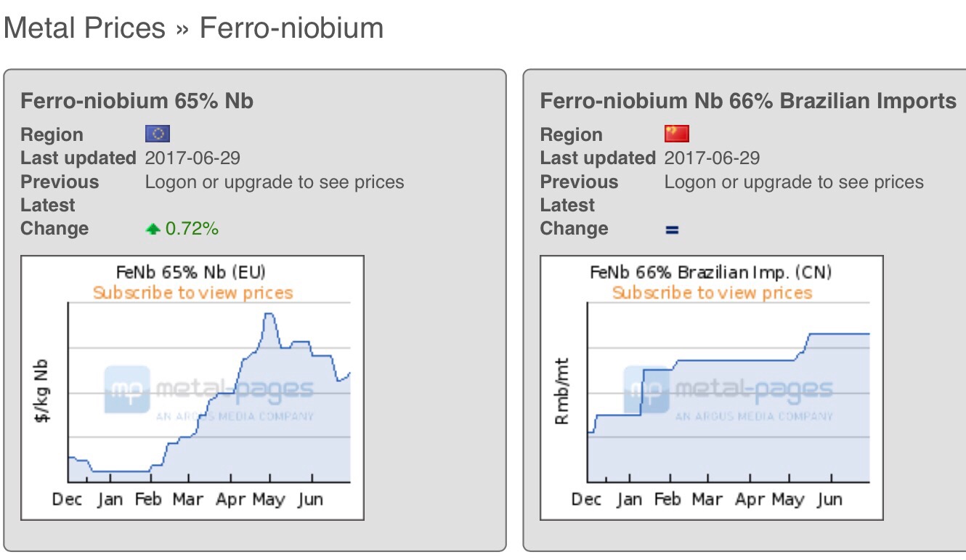Image resolution: width=966 pixels, height=560 pixels.
Task: Click the China flag region icon
Action: tap(676, 134)
